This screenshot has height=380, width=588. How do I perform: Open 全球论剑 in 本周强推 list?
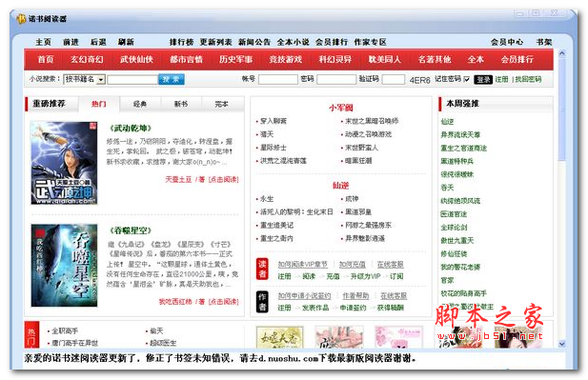click(x=454, y=228)
